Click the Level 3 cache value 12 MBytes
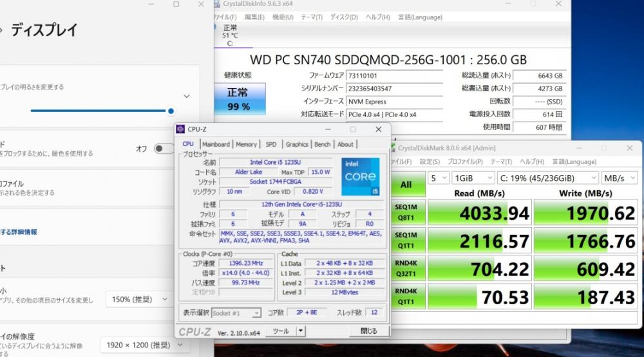 pos(345,292)
